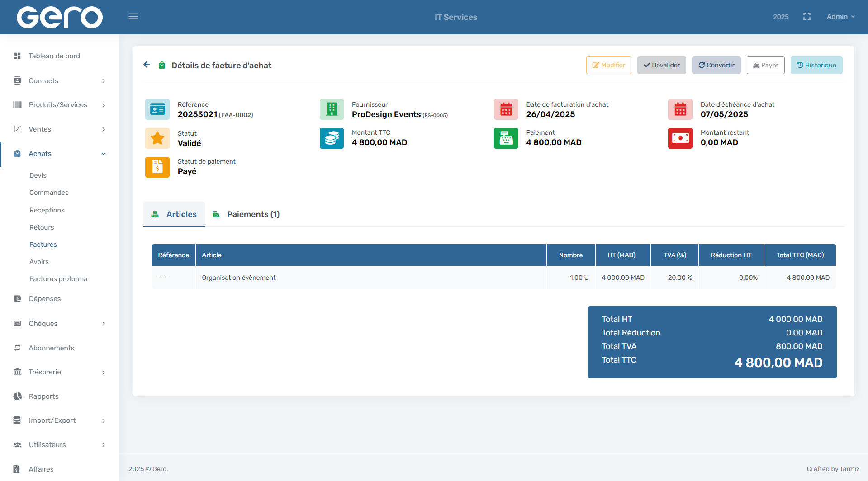868x481 pixels.
Task: Go to Commandes under Achats
Action: point(49,193)
